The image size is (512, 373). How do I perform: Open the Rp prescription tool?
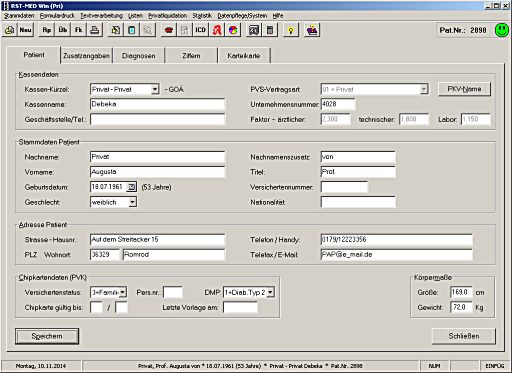[47, 30]
